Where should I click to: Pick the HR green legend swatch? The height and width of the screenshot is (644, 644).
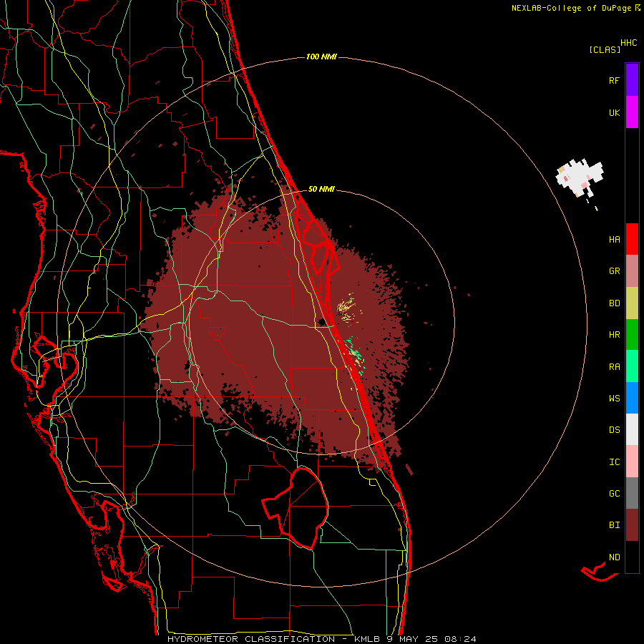(632, 335)
